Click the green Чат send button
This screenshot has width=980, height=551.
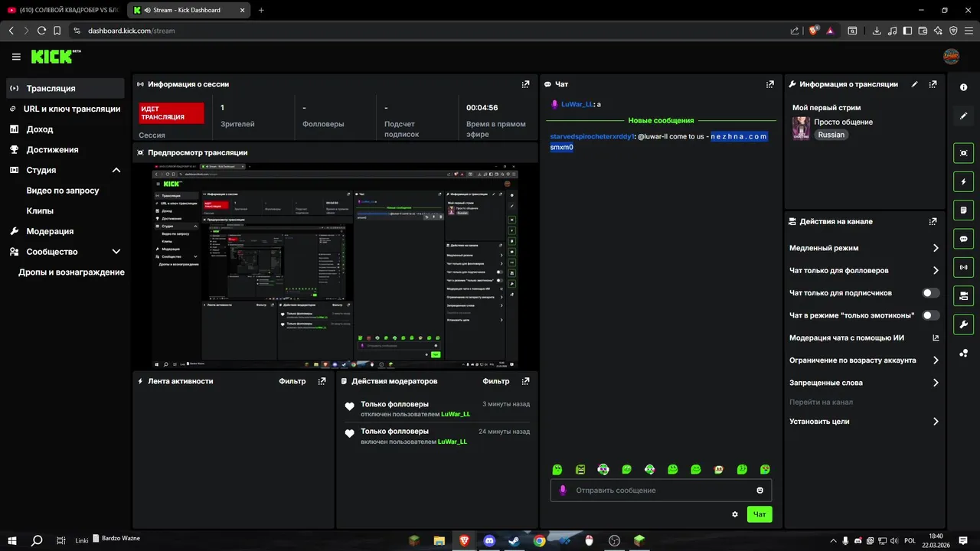(x=759, y=514)
